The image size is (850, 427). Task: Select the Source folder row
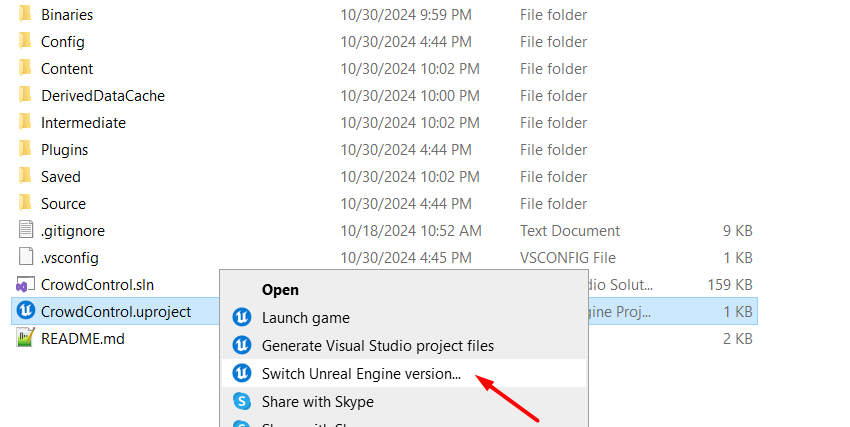63,204
